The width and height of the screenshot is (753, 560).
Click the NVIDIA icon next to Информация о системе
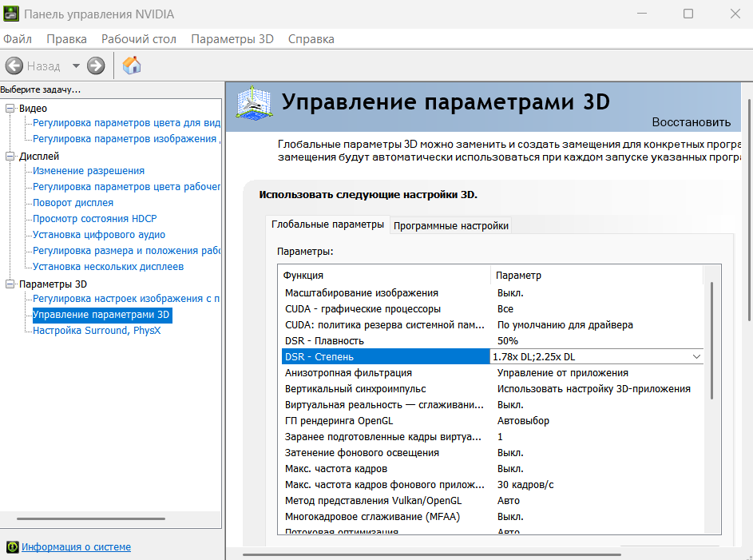(x=12, y=547)
